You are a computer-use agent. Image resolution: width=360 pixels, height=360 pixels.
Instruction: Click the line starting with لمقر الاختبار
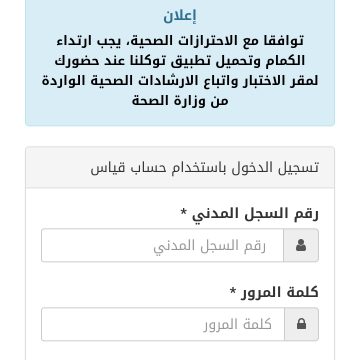pyautogui.click(x=180, y=81)
